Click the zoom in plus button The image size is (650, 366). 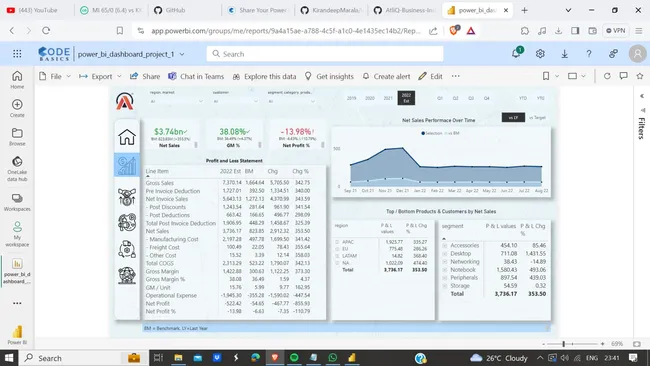[x=602, y=344]
